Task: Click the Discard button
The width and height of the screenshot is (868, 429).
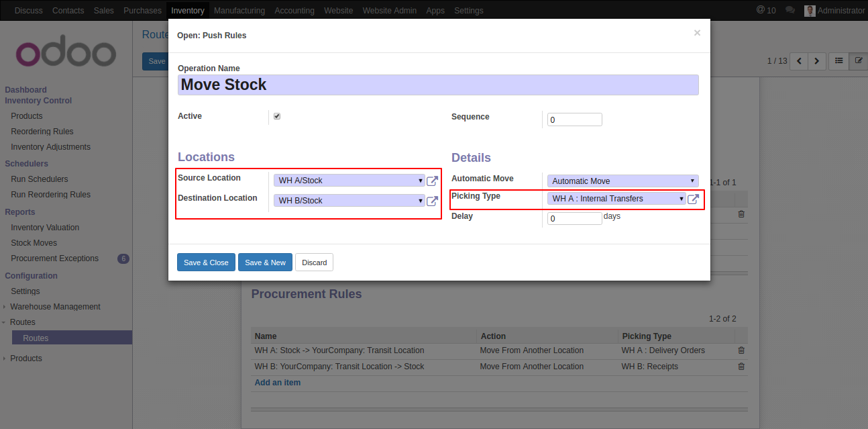Action: click(x=314, y=263)
